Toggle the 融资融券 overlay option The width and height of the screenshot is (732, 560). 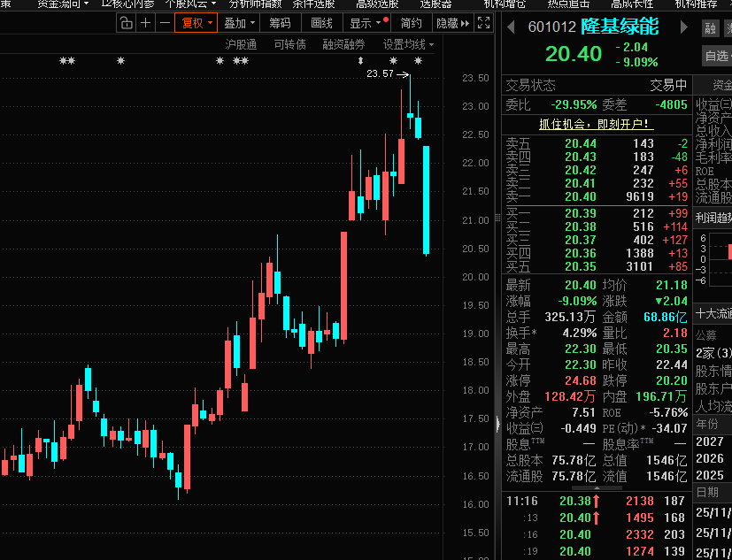(x=343, y=44)
